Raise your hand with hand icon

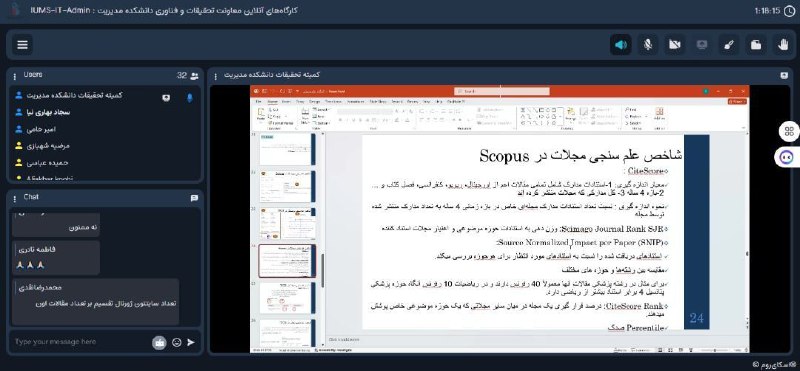(783, 45)
